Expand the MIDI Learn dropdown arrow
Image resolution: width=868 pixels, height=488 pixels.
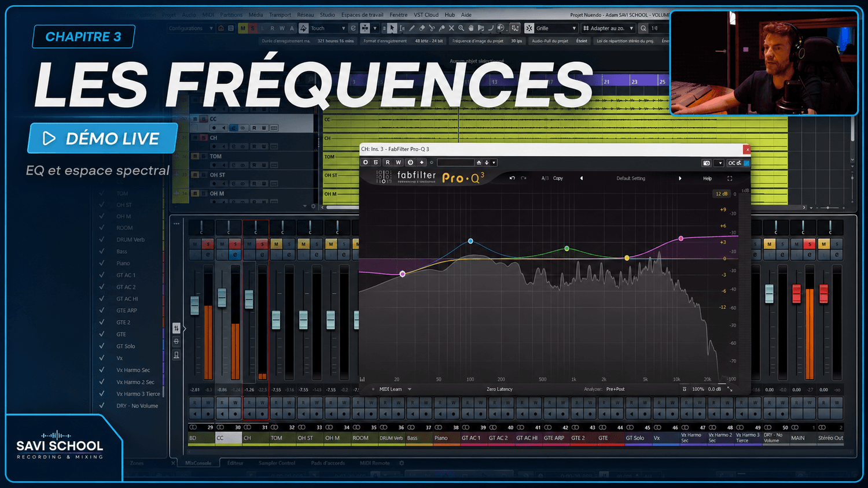(410, 389)
